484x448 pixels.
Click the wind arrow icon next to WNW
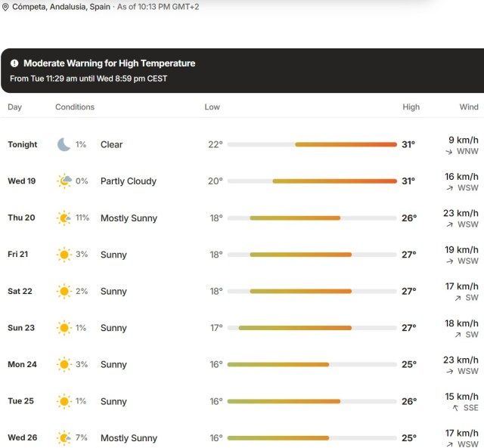[x=448, y=152]
